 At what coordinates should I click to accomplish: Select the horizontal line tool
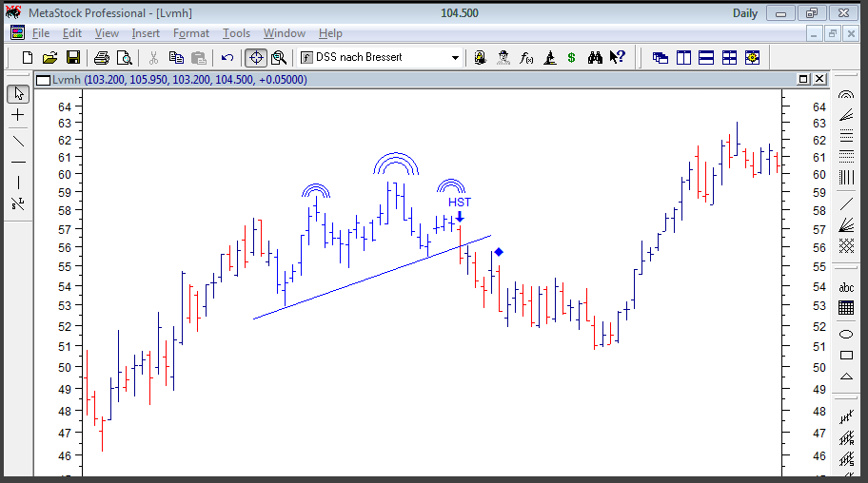point(18,162)
